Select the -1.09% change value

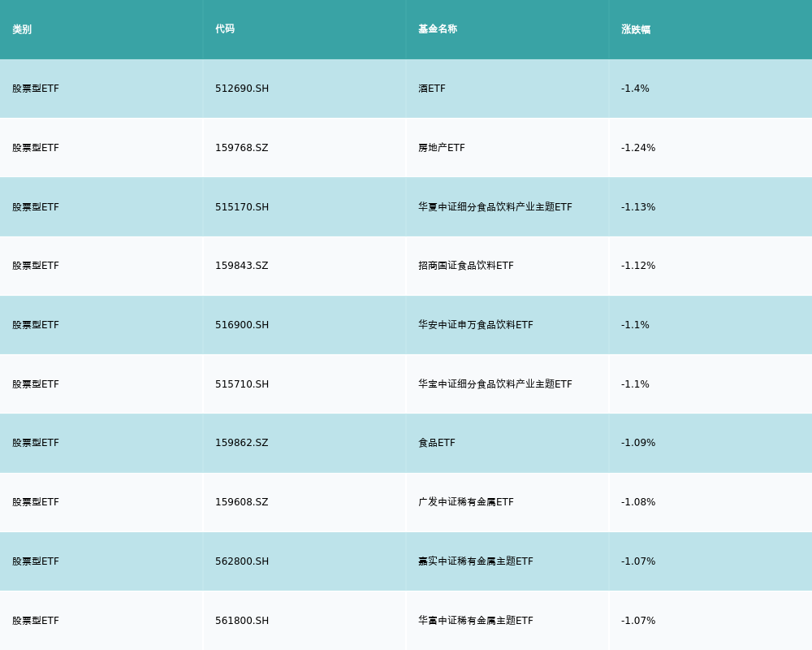click(x=638, y=443)
